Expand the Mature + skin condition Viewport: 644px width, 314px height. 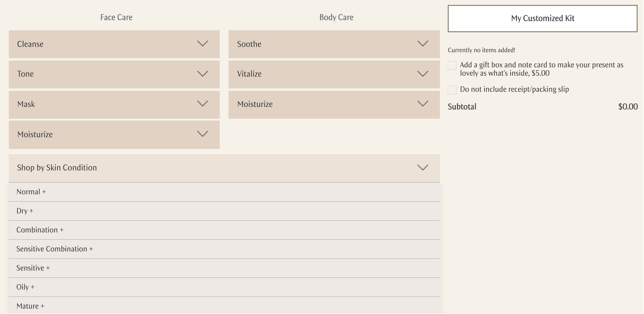pos(224,305)
